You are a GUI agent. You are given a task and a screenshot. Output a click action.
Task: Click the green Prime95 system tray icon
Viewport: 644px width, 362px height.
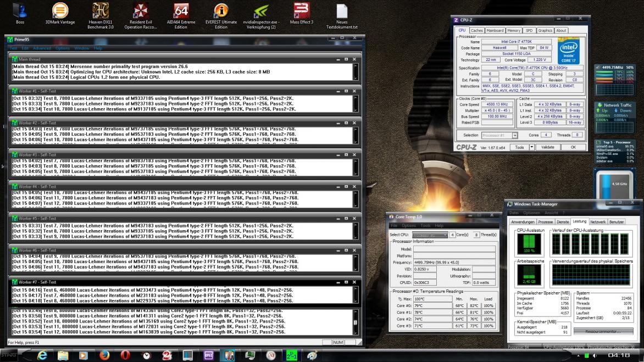pyautogui.click(x=587, y=355)
